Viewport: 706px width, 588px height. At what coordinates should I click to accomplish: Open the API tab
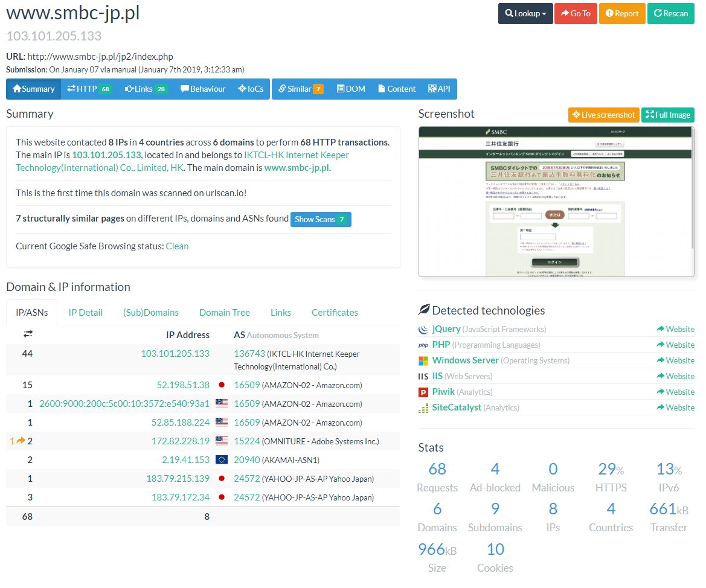(439, 89)
